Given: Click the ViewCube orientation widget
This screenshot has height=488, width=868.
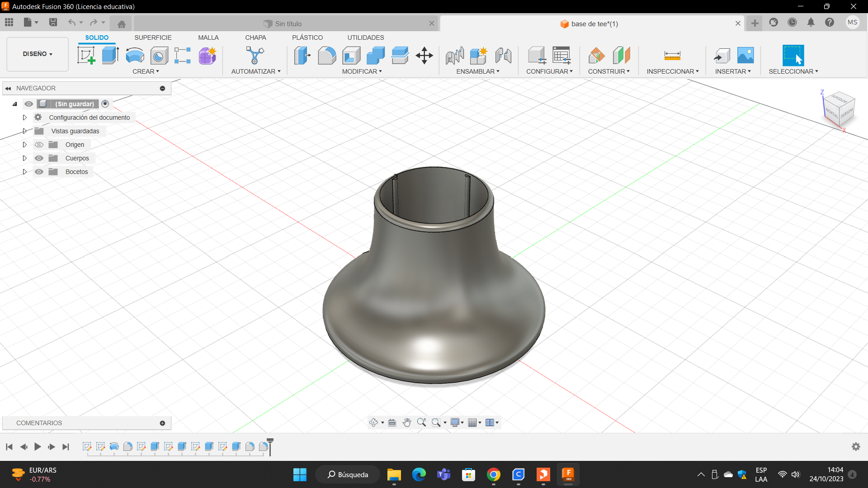Looking at the screenshot, I should pos(839,109).
